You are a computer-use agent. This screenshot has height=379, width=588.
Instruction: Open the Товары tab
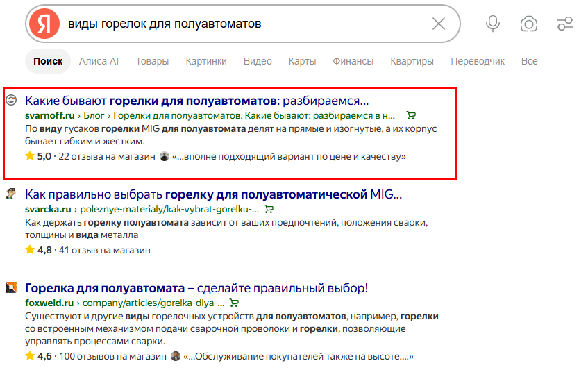point(152,61)
